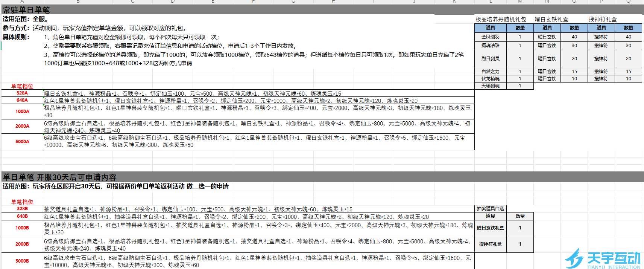Click the 天琊剑魂 item cell

pos(490,86)
